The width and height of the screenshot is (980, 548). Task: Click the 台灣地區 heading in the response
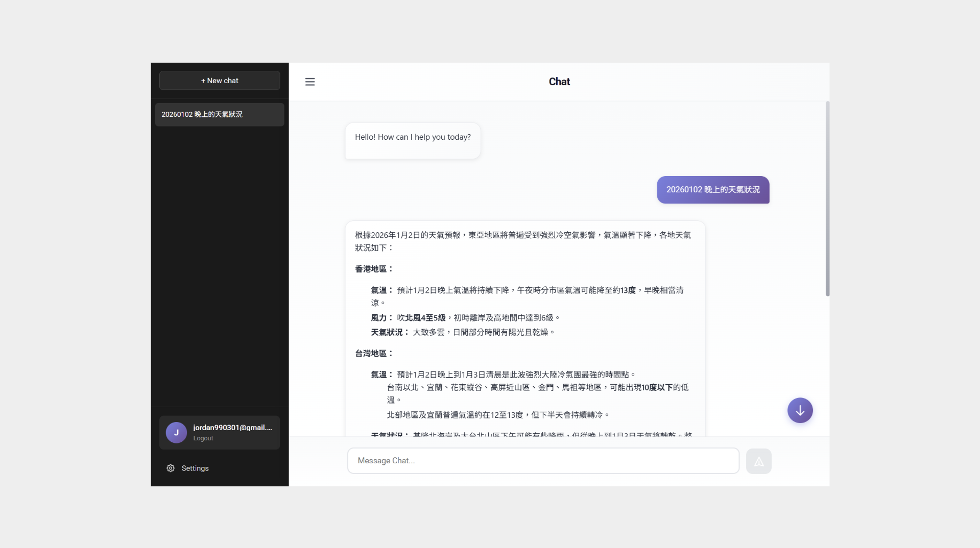pyautogui.click(x=374, y=353)
